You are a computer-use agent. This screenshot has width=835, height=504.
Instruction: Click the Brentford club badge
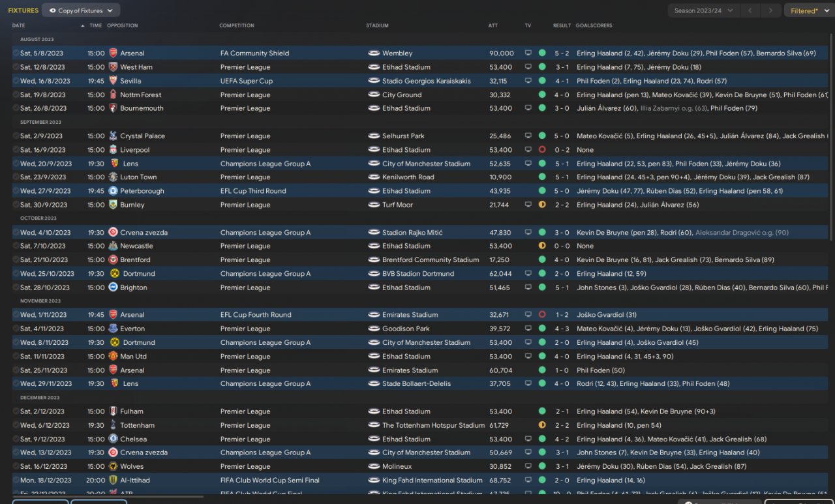point(113,260)
